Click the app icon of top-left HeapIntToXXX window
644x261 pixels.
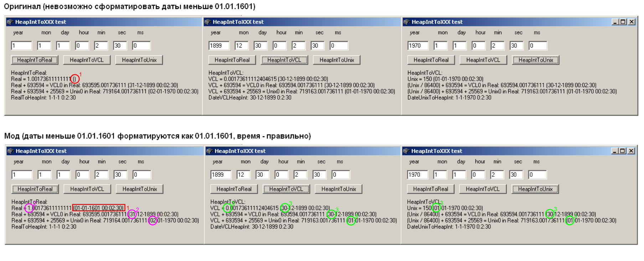(10, 22)
